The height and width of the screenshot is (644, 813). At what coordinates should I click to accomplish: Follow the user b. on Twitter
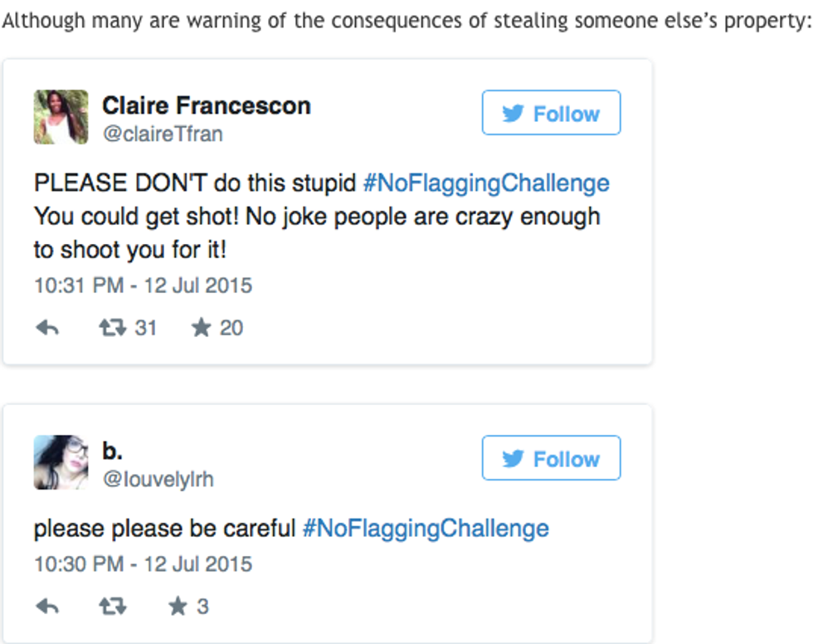click(x=551, y=458)
